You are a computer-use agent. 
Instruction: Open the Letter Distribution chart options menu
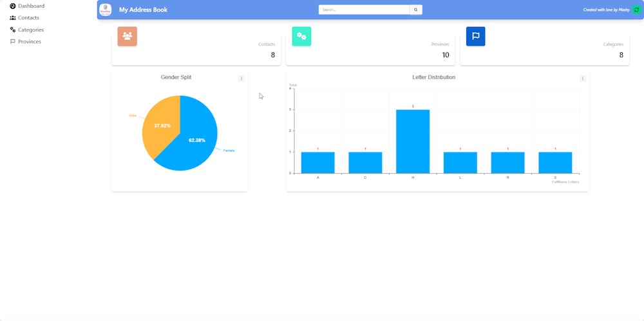tap(582, 78)
